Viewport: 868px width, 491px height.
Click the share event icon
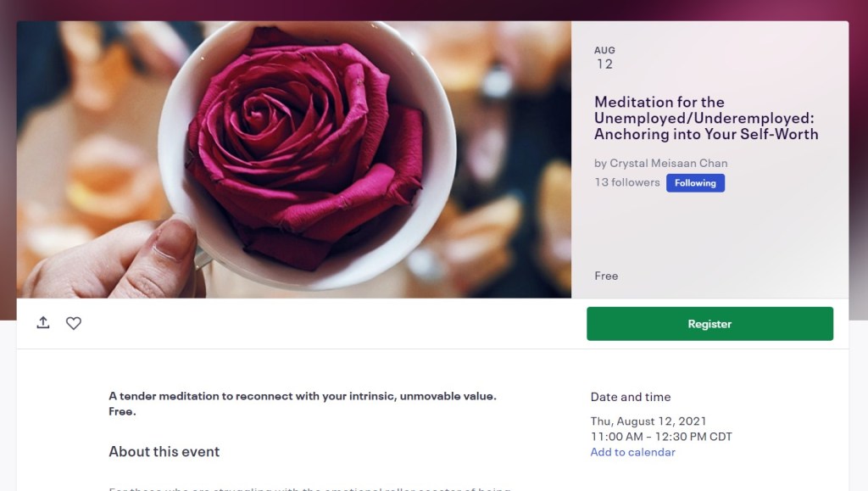pos(43,323)
